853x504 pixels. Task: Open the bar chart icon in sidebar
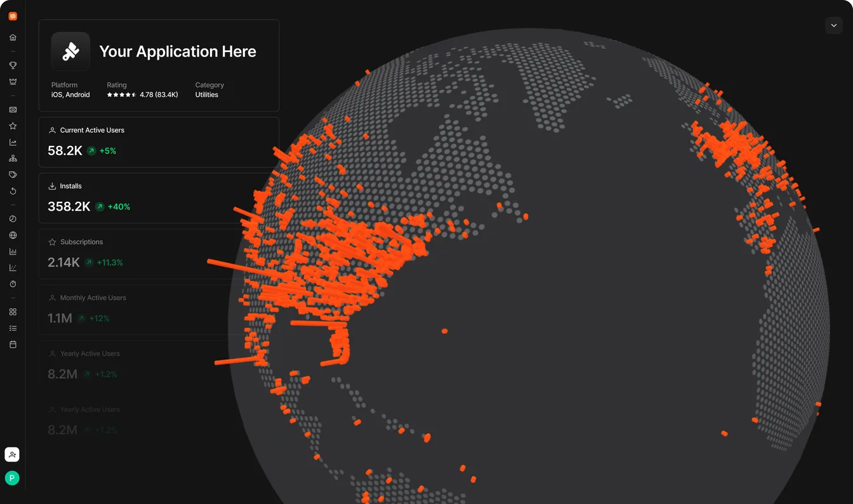click(13, 251)
